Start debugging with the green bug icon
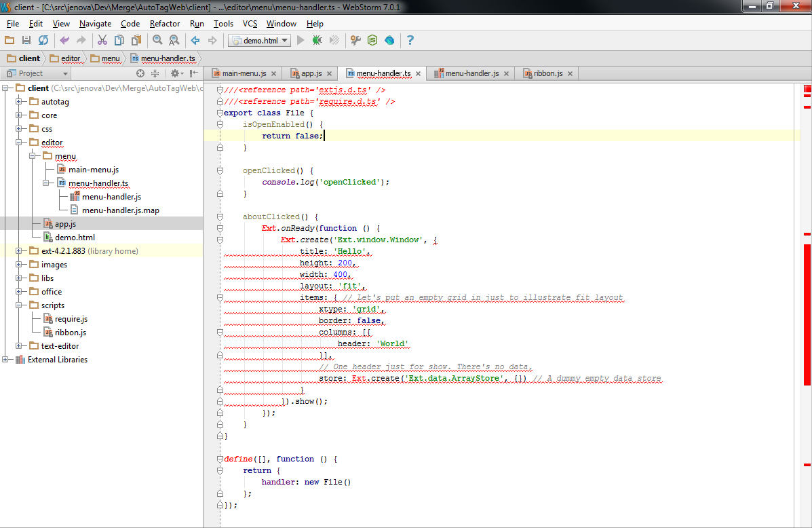 (317, 41)
